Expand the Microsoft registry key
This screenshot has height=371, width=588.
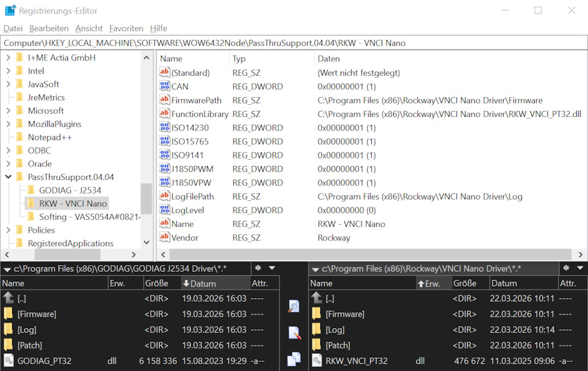click(x=9, y=111)
